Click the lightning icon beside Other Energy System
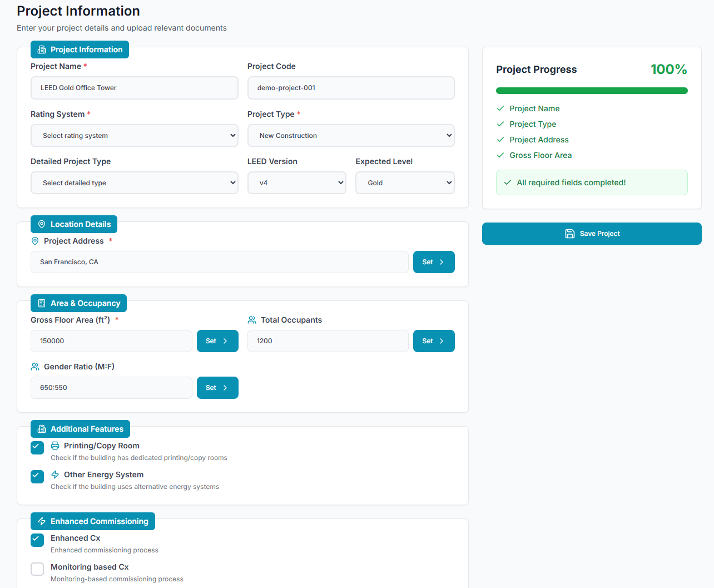 55,475
